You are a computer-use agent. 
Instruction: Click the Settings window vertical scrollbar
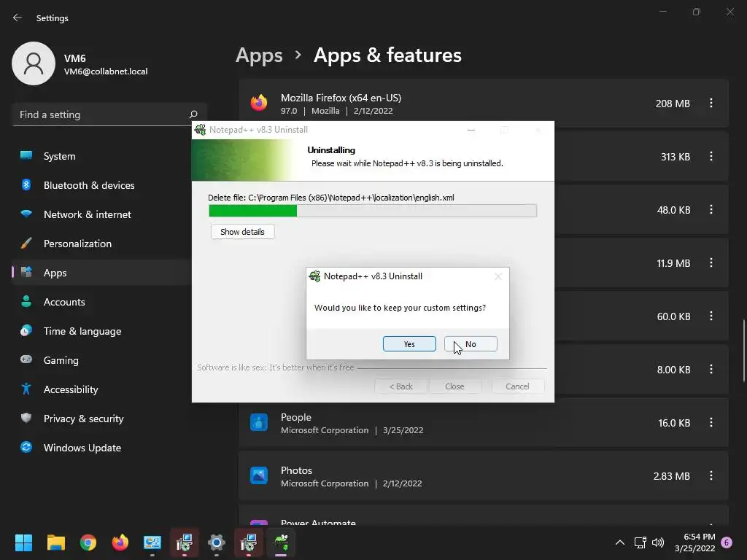click(743, 351)
